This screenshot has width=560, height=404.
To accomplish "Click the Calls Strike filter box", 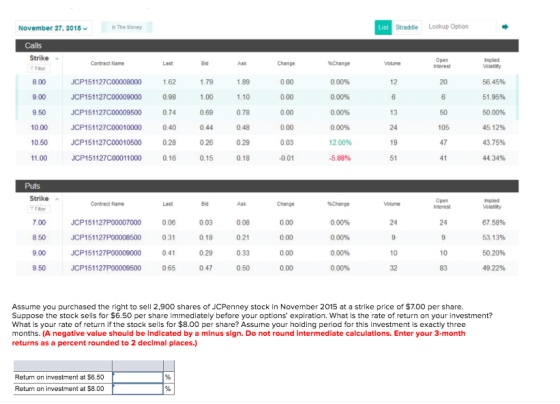I will (39, 68).
